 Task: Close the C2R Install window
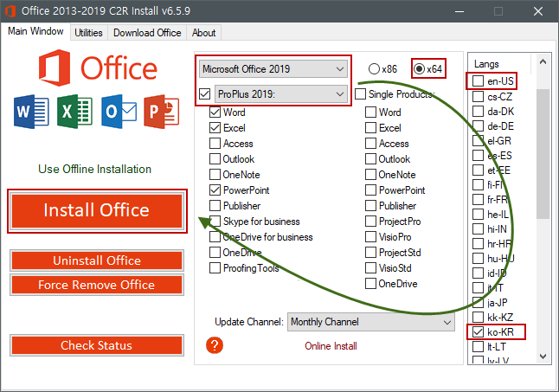[538, 11]
